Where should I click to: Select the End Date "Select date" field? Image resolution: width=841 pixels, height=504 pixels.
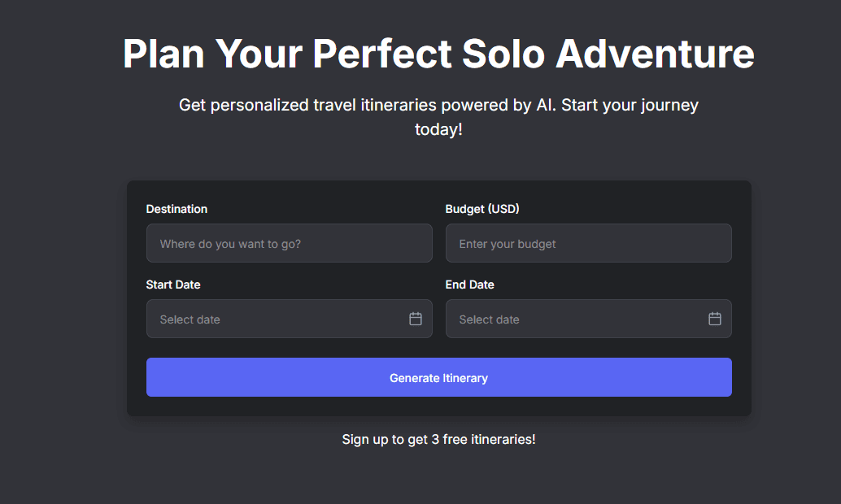pos(576,319)
